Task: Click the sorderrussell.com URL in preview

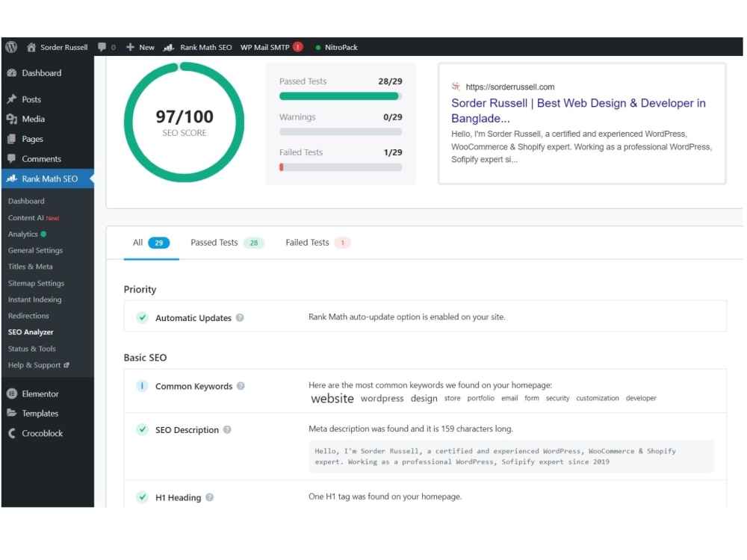Action: (509, 87)
